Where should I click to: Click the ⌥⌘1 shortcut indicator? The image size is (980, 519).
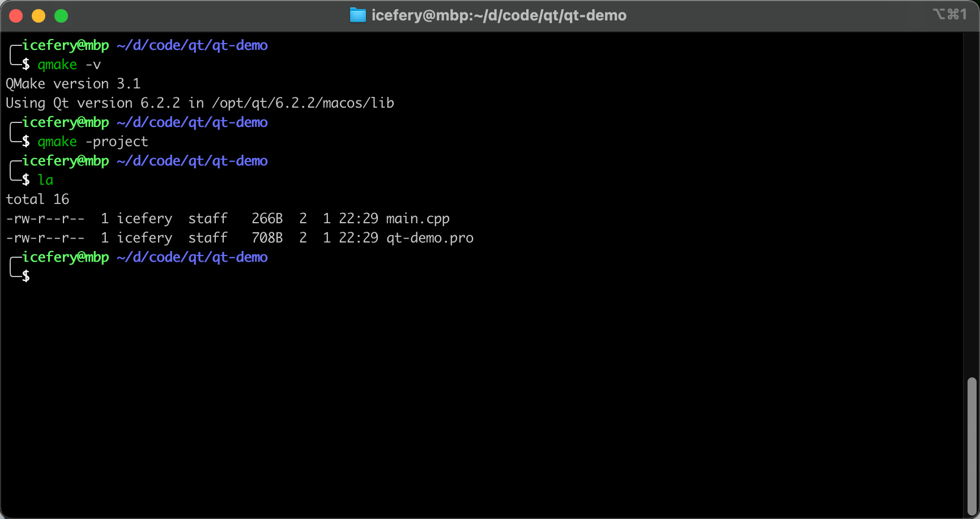click(x=950, y=14)
